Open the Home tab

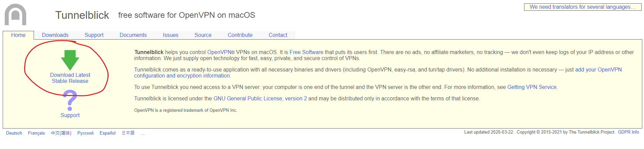(x=18, y=35)
